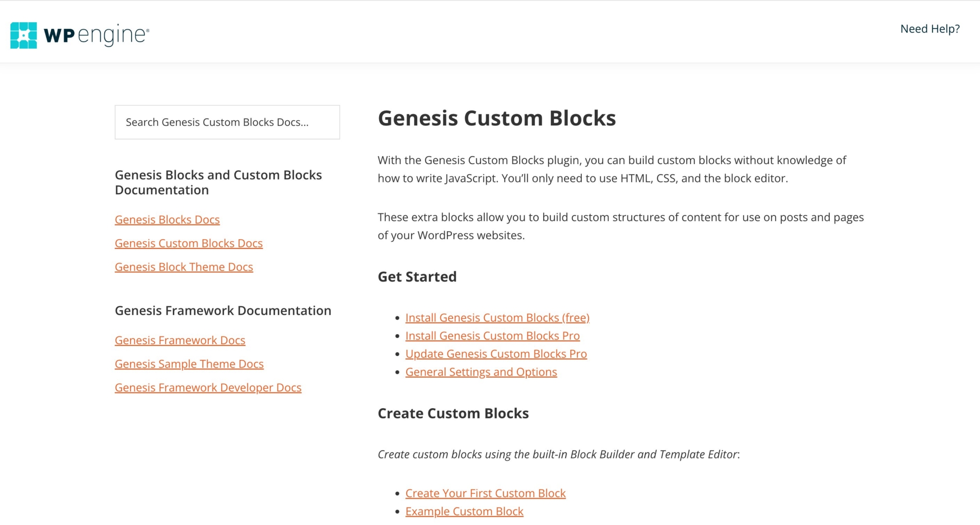Screen dimensions: 980x525
Task: Open Genesis Custom Blocks Docs
Action: tap(189, 243)
